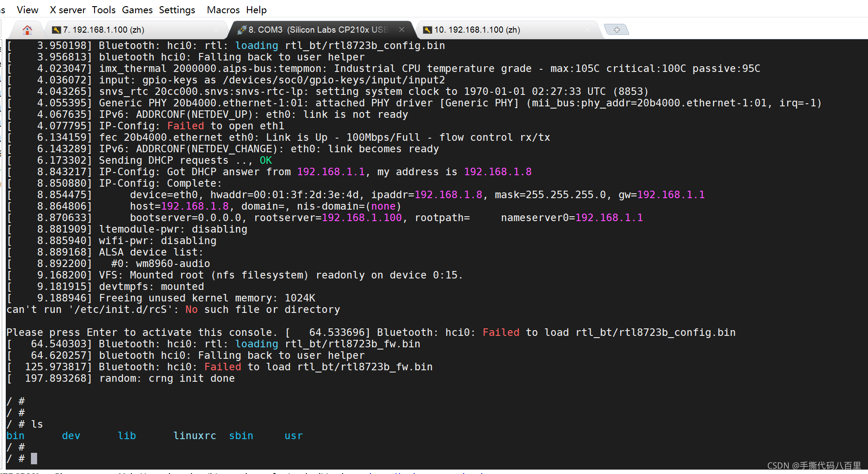This screenshot has width=868, height=474.
Task: Click 'Please press Enter to activate' line
Action: [x=142, y=332]
